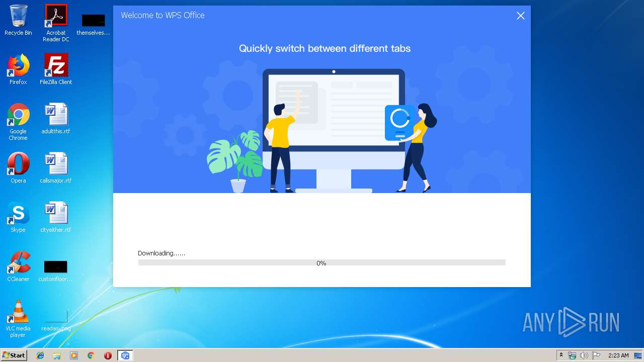Click Chrome icon in the taskbar
This screenshot has width=644, height=362.
pyautogui.click(x=91, y=355)
